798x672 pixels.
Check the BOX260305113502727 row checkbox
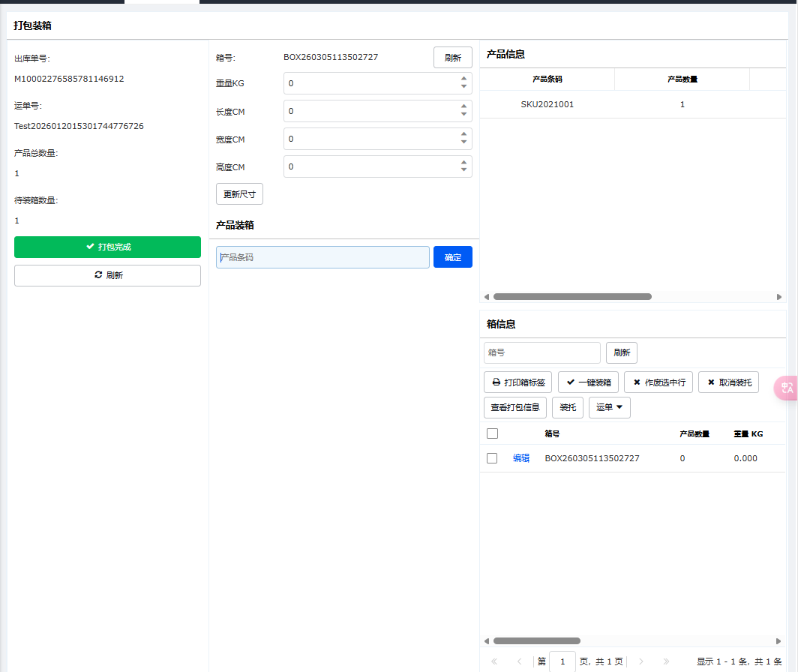click(492, 458)
